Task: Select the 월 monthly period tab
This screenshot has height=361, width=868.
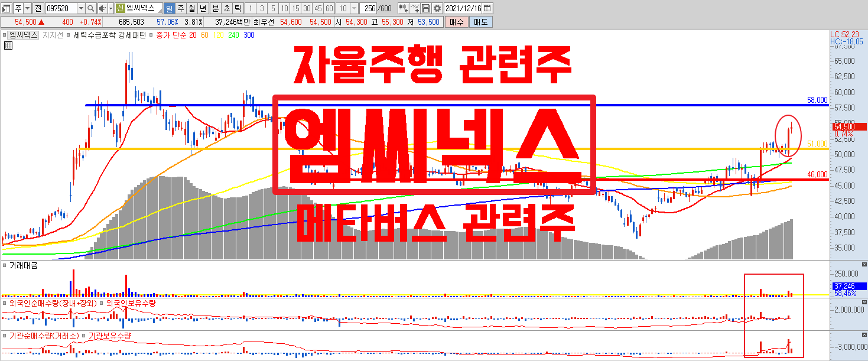Action: point(192,8)
